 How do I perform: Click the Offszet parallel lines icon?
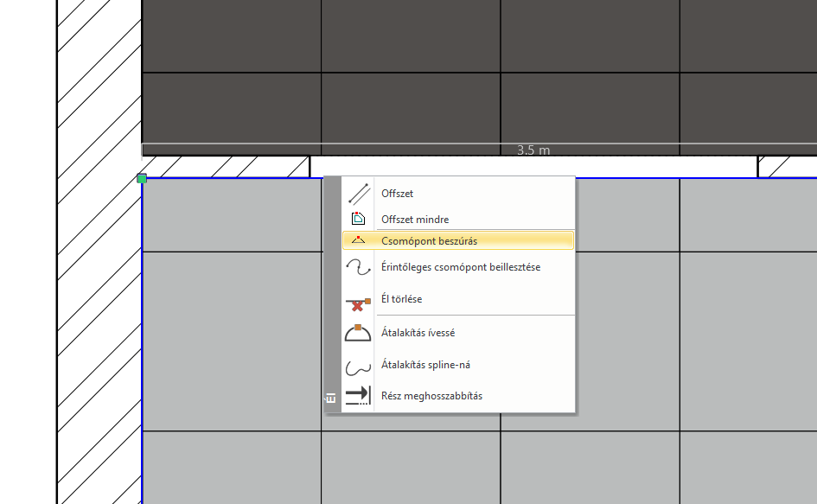point(359,194)
